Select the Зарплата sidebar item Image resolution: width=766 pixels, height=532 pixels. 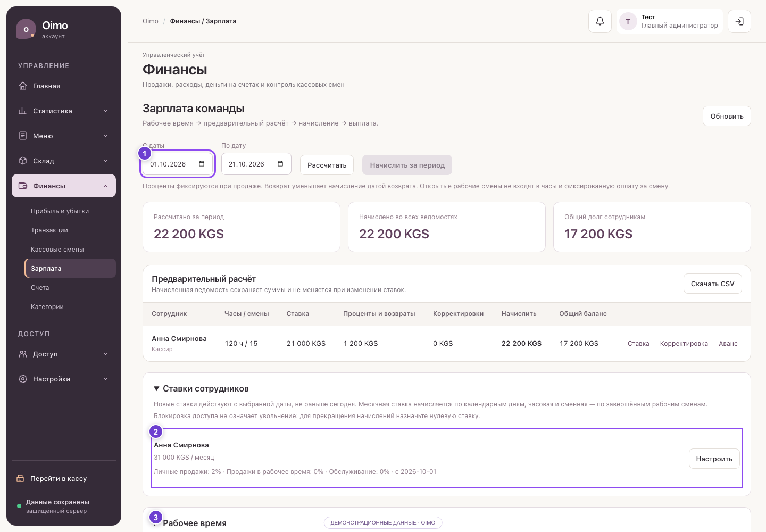coord(70,268)
